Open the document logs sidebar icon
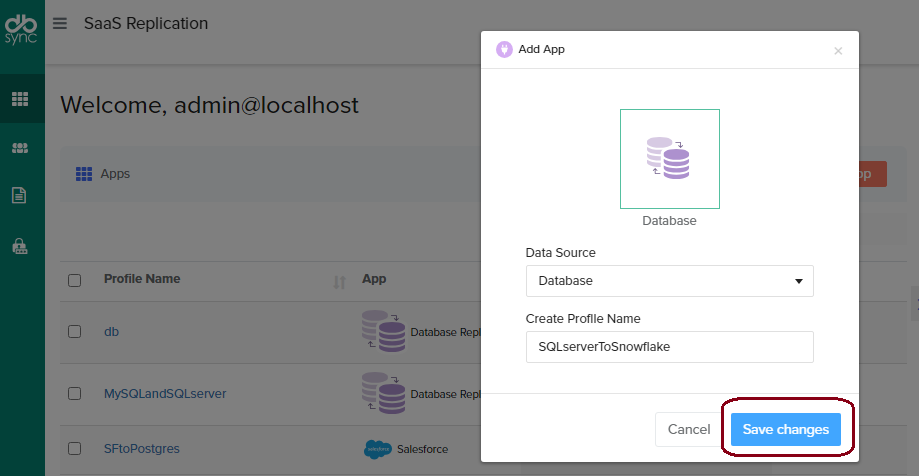919x476 pixels. (19, 196)
